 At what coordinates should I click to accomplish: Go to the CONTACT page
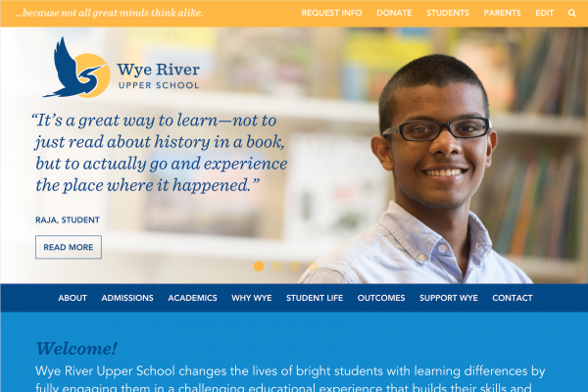coord(513,298)
